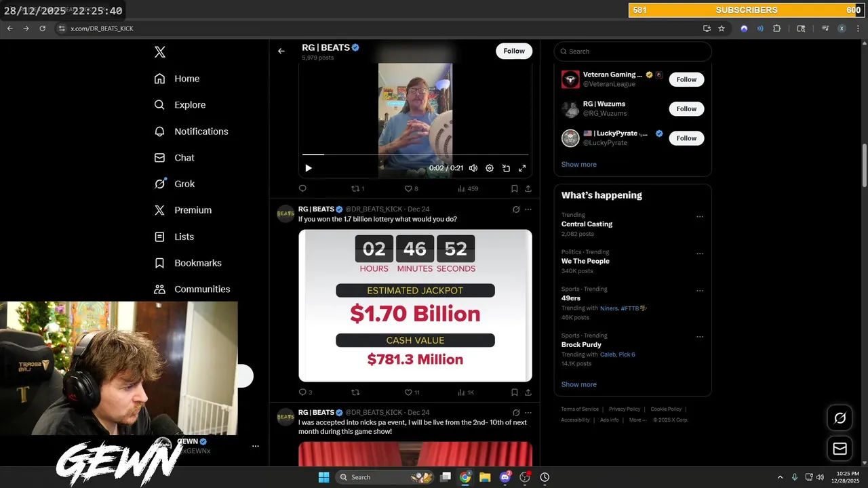Open more options for 49ers trend
The width and height of the screenshot is (868, 488).
coord(700,291)
